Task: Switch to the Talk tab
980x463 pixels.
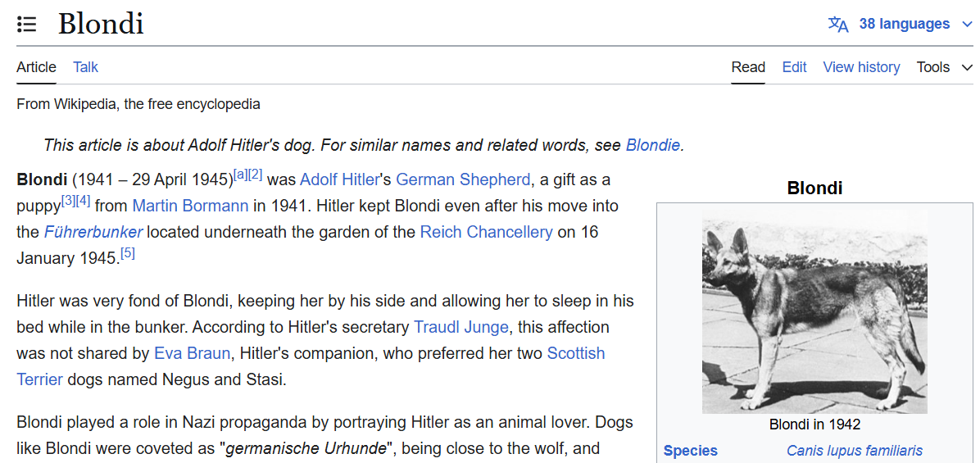Action: [x=85, y=67]
